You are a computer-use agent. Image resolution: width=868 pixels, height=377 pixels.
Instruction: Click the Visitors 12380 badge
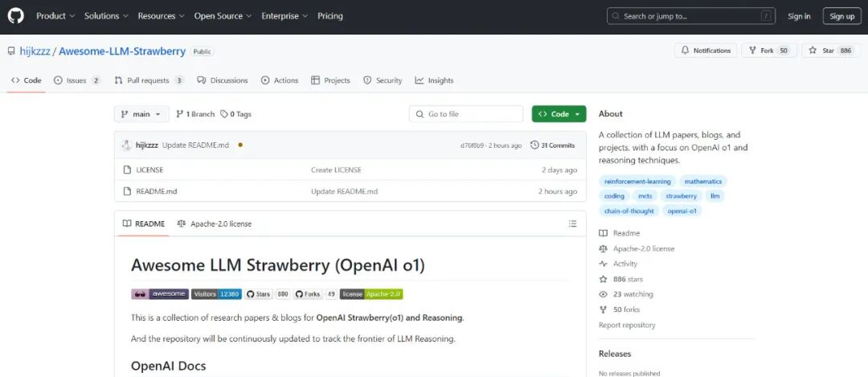[216, 294]
